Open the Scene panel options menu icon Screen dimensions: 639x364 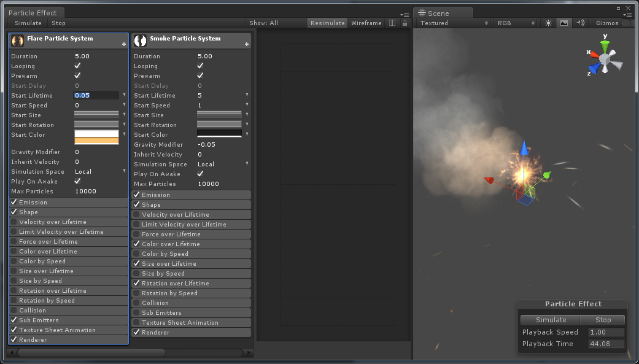[627, 15]
